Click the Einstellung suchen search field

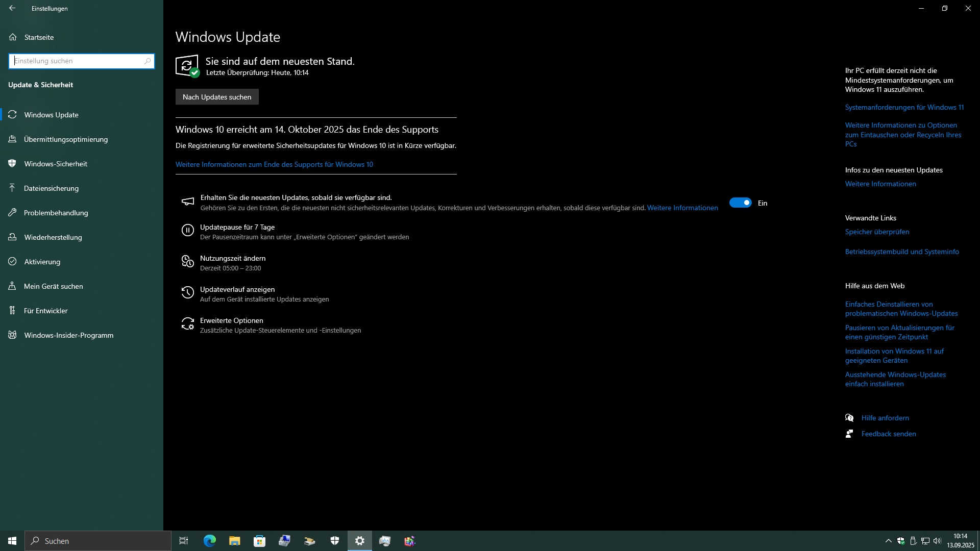[x=77, y=61]
